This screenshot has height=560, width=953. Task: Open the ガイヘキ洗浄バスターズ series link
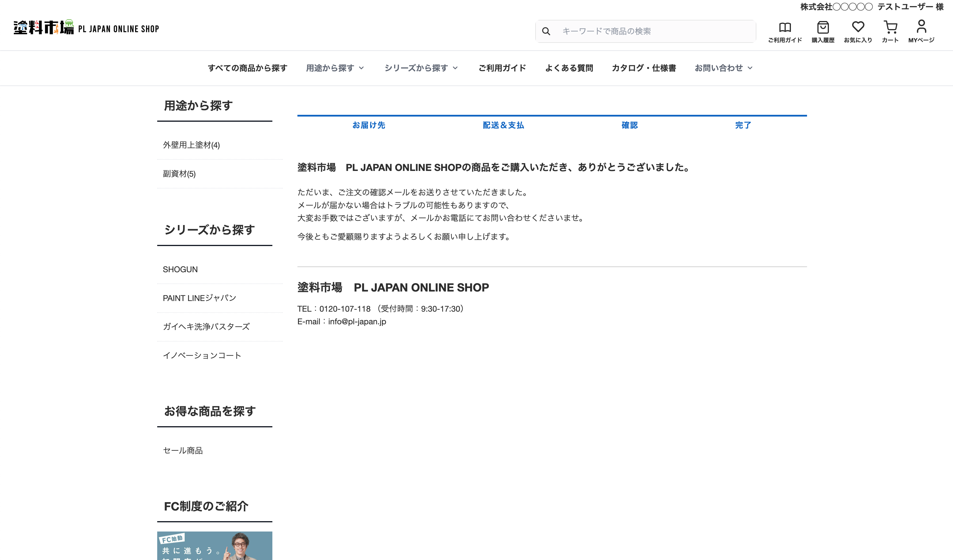tap(206, 327)
